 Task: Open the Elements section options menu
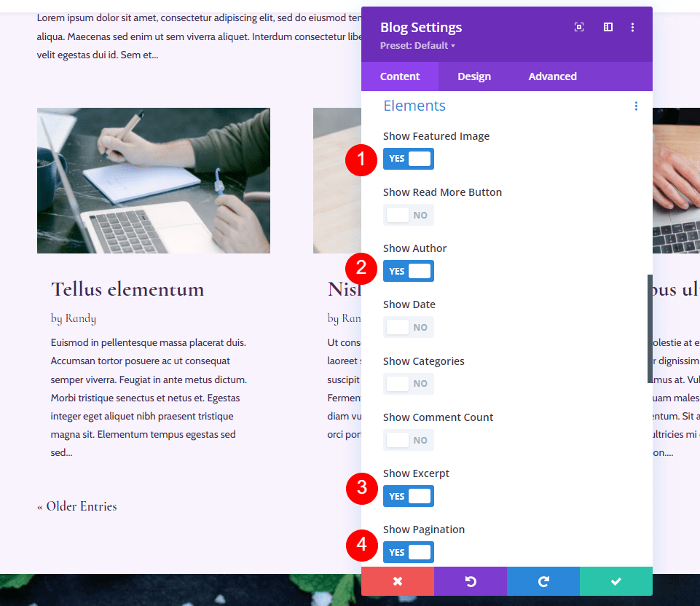(x=636, y=106)
